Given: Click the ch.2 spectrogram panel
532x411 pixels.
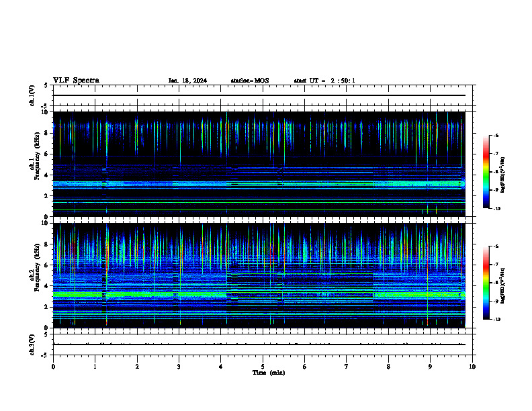Looking at the screenshot, I should 259,275.
